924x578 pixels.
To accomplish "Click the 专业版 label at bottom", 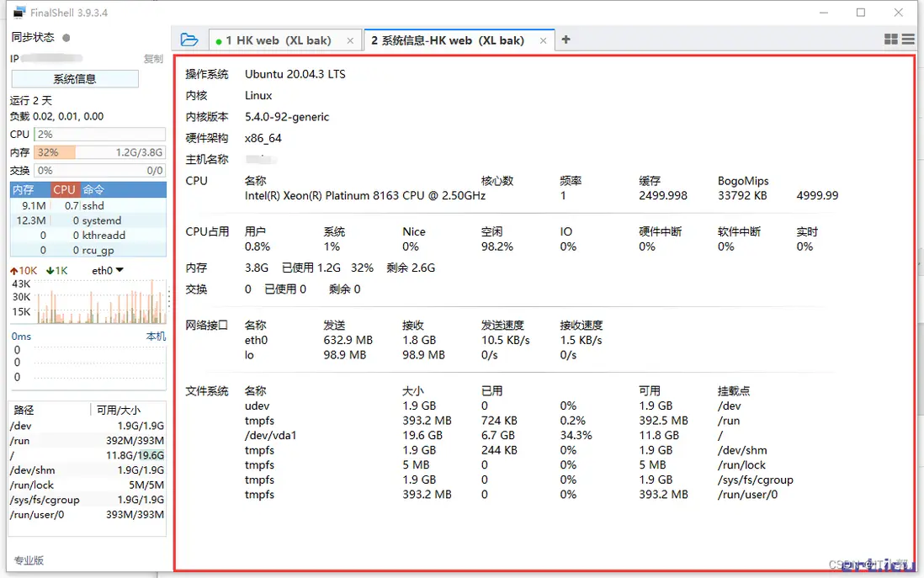I will 29,560.
